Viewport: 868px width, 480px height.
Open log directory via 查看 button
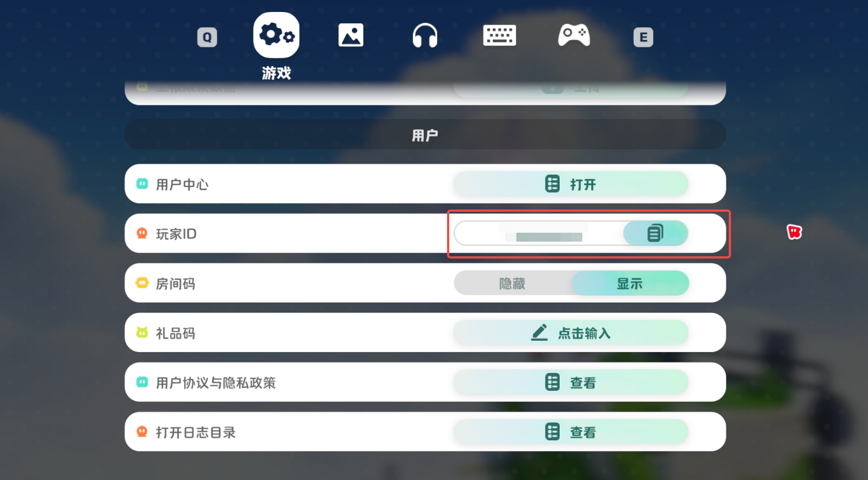click(x=571, y=432)
